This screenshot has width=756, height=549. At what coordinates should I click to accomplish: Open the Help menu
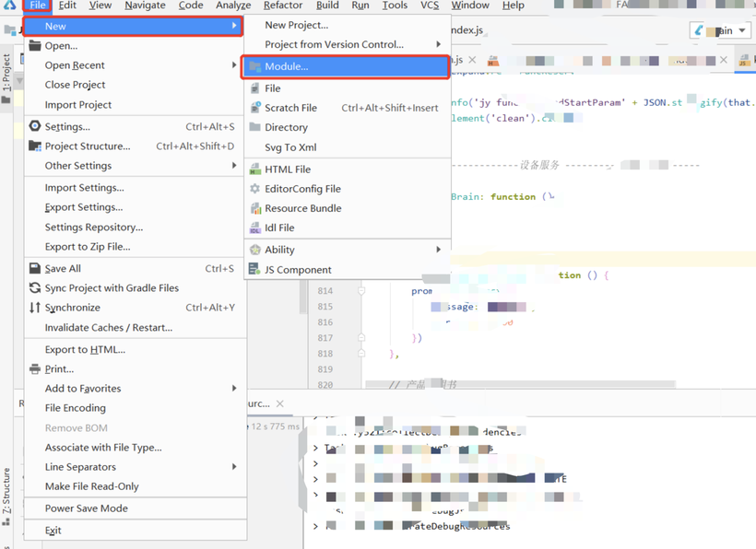pyautogui.click(x=513, y=6)
